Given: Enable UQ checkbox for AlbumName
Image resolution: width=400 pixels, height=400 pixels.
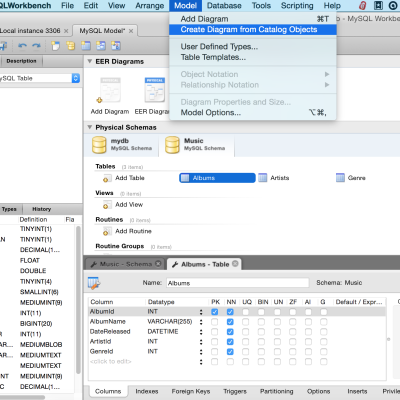Looking at the screenshot, I should pos(246,322).
